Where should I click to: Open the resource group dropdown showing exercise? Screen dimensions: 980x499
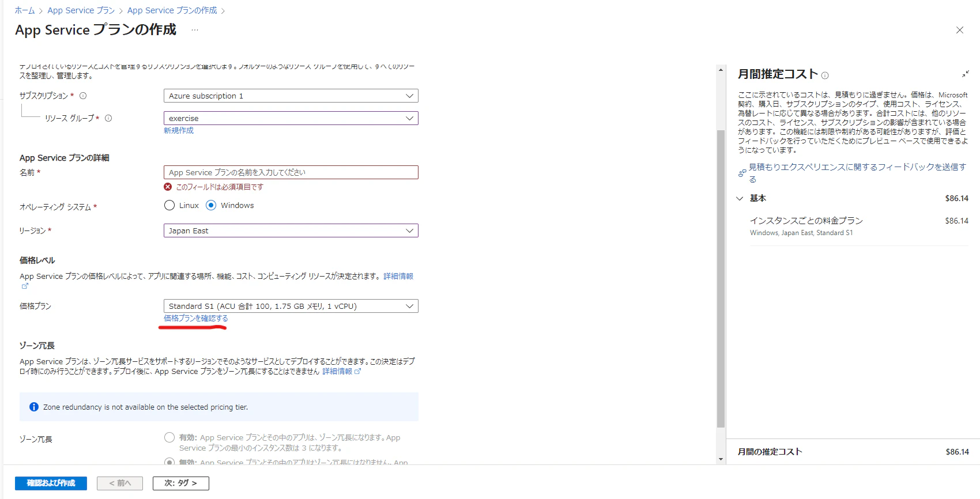(291, 118)
